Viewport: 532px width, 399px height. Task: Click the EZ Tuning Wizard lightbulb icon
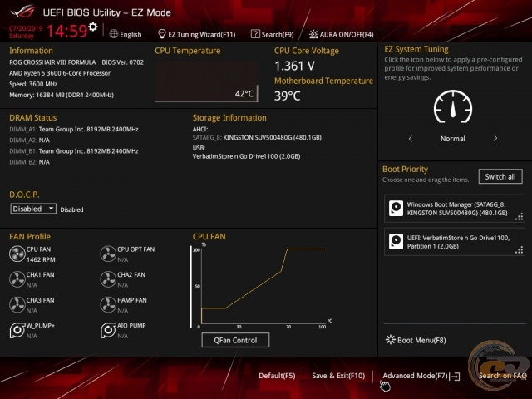tap(162, 34)
